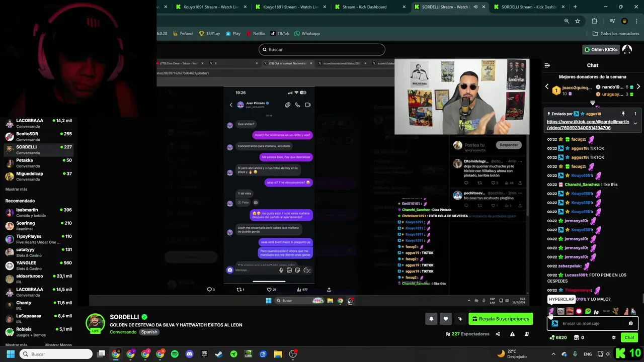
Task: Click the heart follow icon
Action: click(x=446, y=319)
